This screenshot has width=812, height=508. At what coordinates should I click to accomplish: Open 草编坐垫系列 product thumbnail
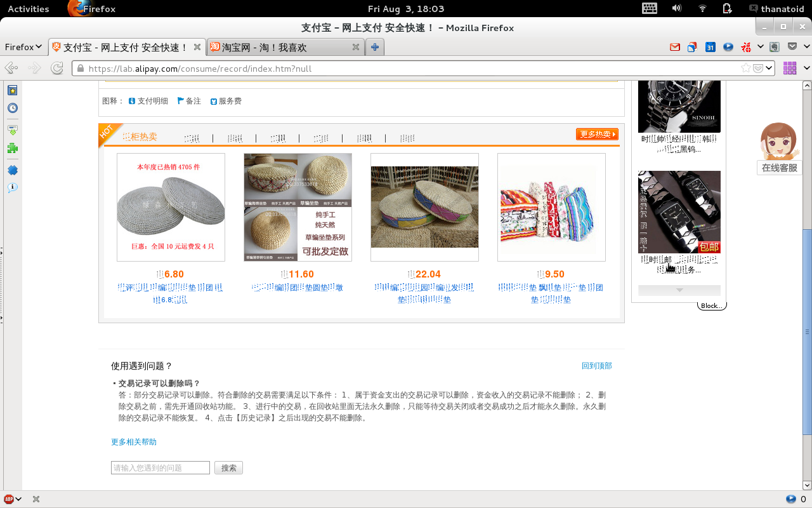298,207
